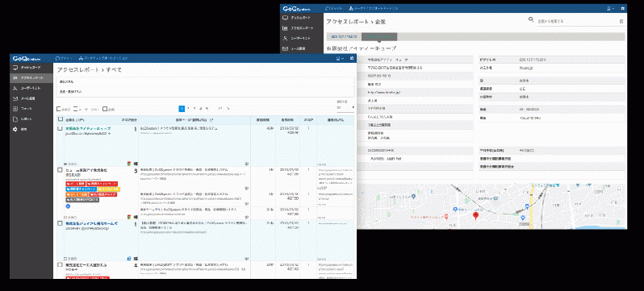Image resolution: width=644 pixels, height=291 pixels.
Task: Click the red map pin marker
Action: (x=475, y=216)
